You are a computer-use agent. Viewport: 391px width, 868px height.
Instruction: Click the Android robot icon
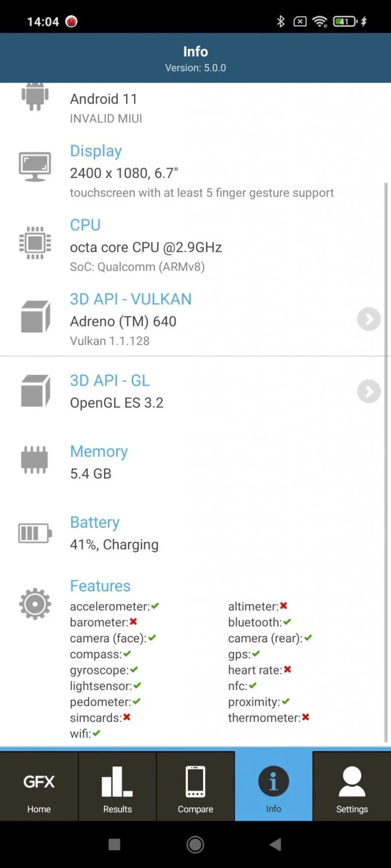(x=35, y=96)
